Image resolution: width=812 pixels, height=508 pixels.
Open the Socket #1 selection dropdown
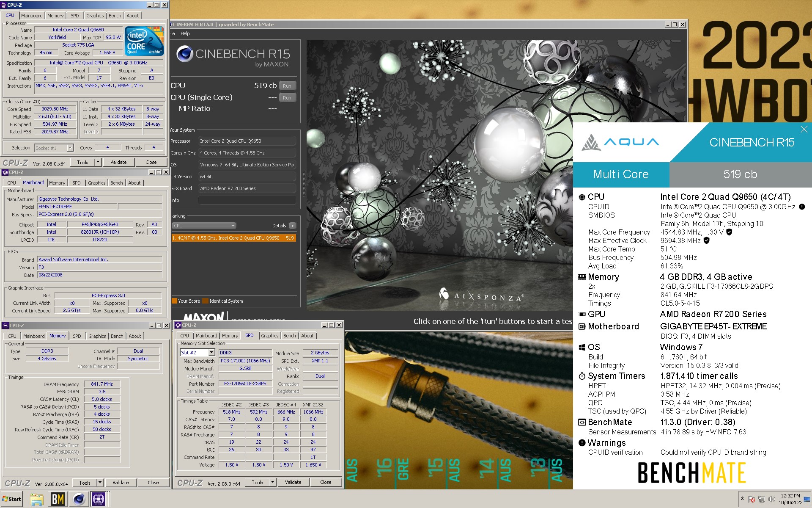click(x=70, y=148)
